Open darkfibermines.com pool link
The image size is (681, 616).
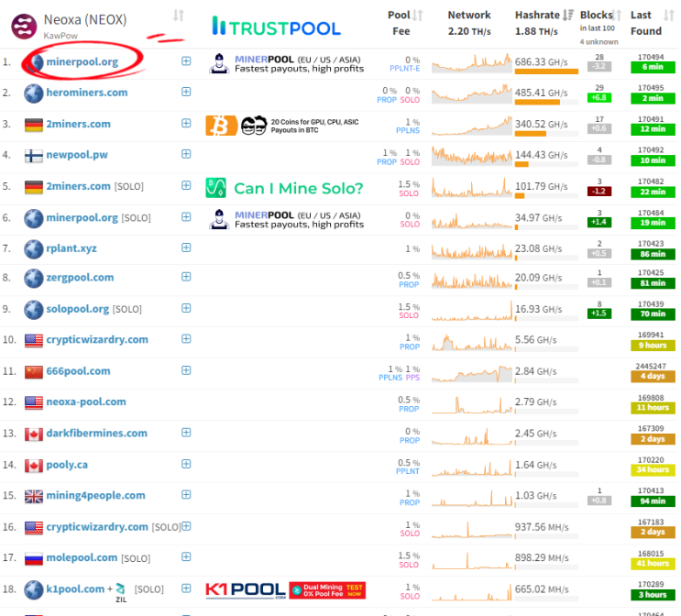point(97,433)
